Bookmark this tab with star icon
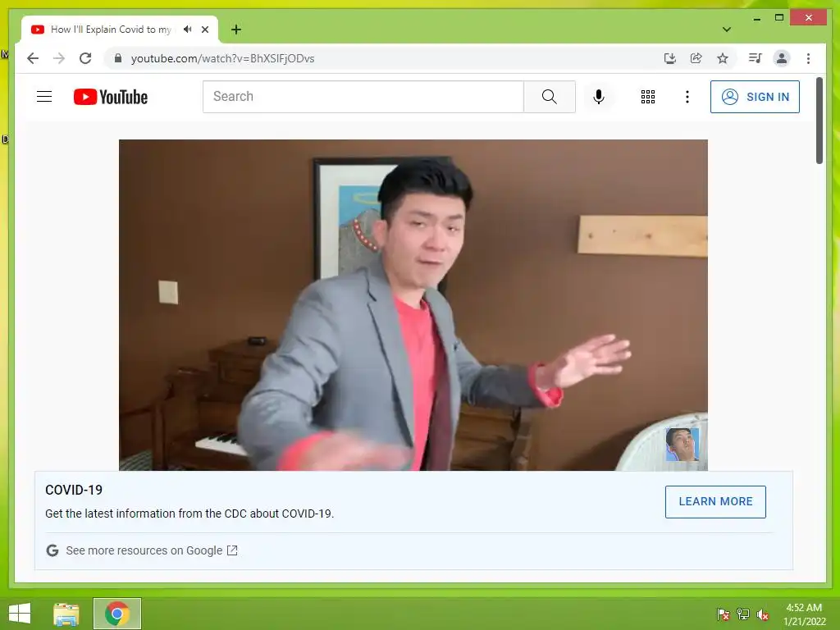The height and width of the screenshot is (630, 840). 723,58
